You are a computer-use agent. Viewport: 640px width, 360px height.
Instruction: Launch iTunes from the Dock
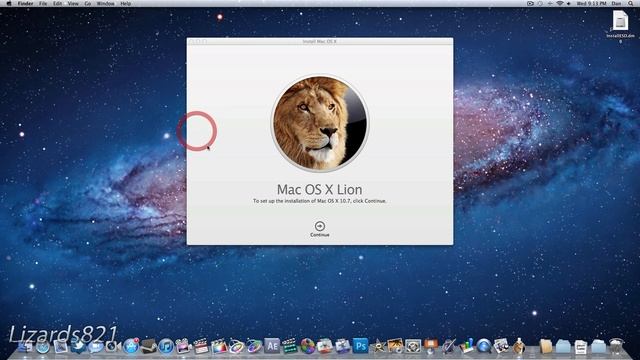[x=166, y=346]
